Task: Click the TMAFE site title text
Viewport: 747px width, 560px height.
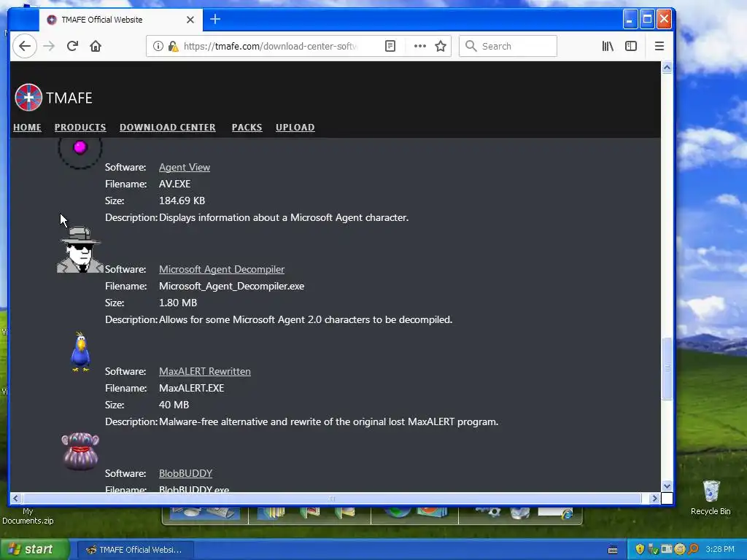Action: (x=69, y=98)
